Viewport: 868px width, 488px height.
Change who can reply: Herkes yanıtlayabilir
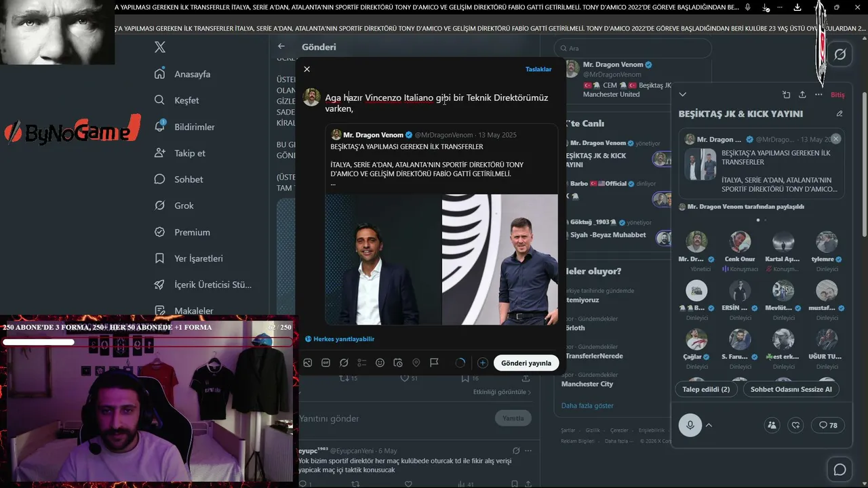(x=340, y=339)
